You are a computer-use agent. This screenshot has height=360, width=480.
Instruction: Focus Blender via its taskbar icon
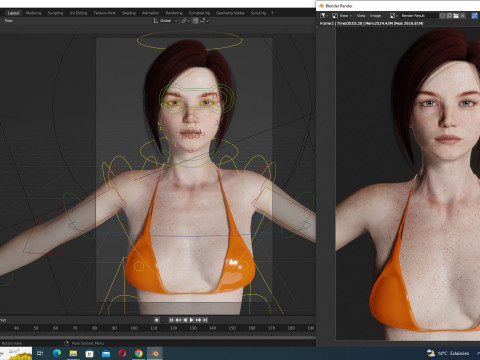155,353
